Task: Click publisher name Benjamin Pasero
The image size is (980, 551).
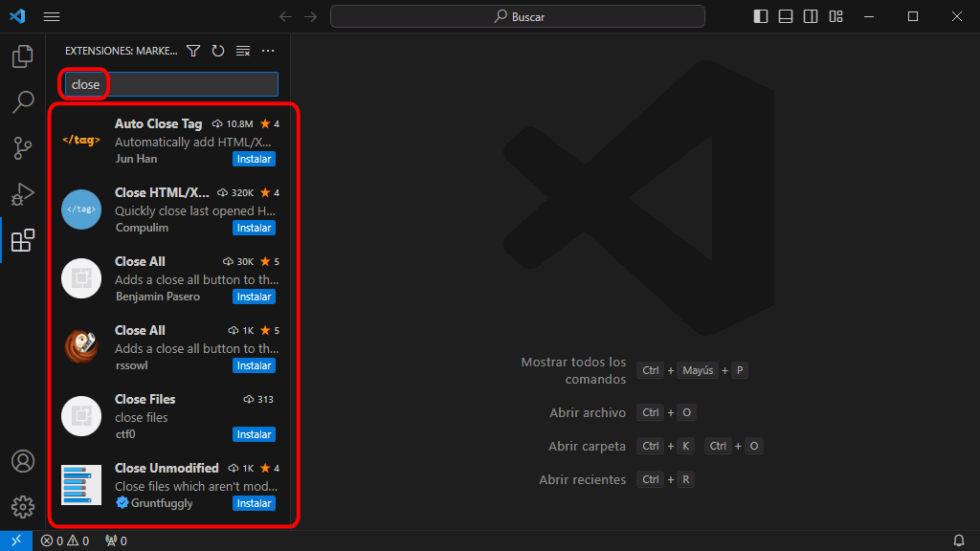Action: point(158,297)
